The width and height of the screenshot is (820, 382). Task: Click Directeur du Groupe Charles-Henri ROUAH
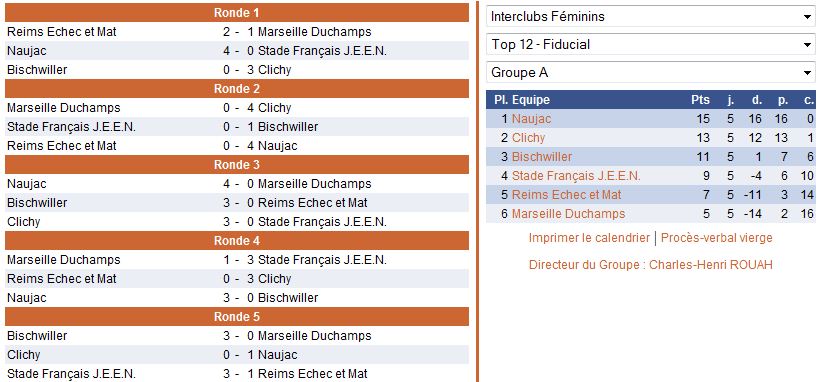pyautogui.click(x=651, y=264)
